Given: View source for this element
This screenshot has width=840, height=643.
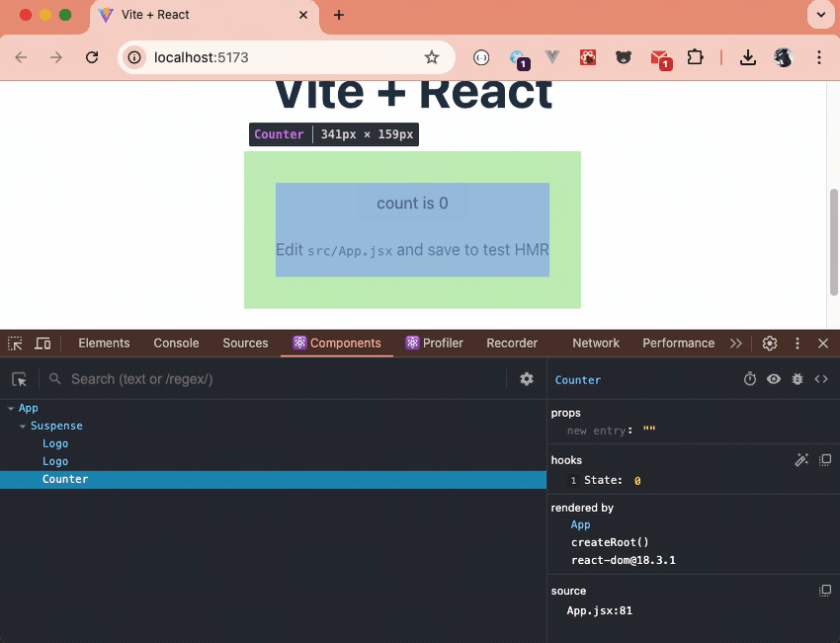Looking at the screenshot, I should [821, 379].
